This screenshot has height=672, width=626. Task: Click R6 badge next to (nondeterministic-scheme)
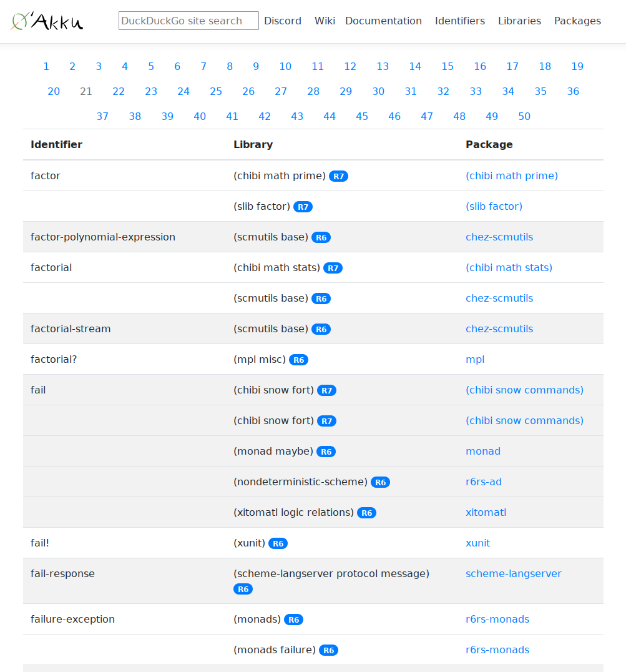coord(380,482)
